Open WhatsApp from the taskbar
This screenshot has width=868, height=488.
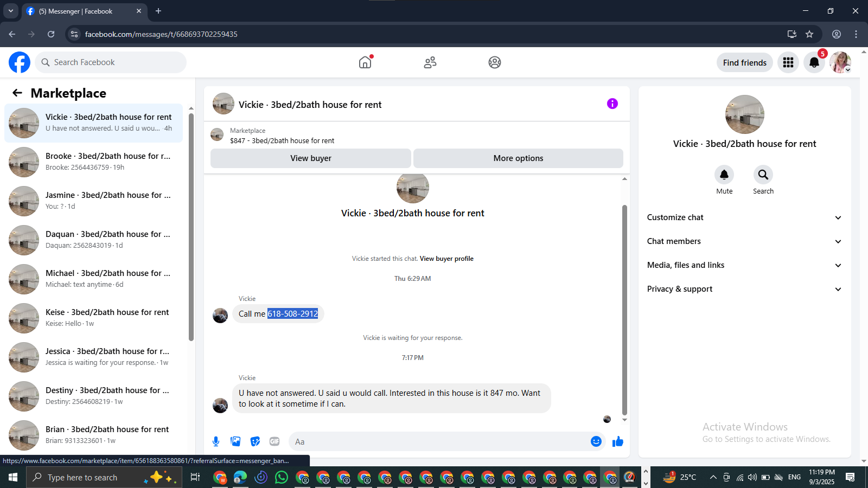pos(282,477)
